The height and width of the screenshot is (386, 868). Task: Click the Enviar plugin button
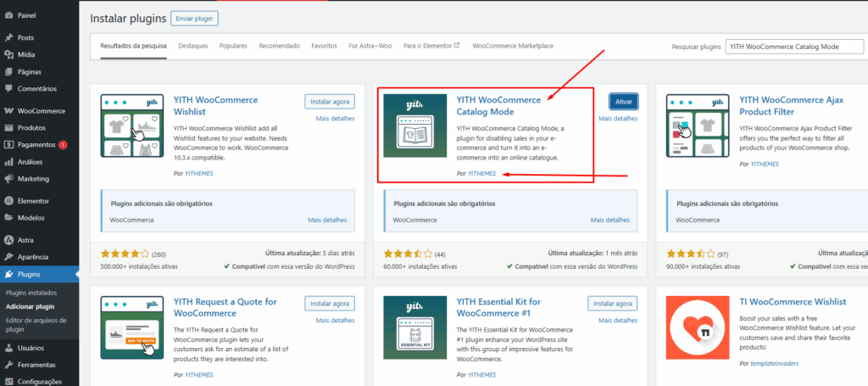coord(195,19)
